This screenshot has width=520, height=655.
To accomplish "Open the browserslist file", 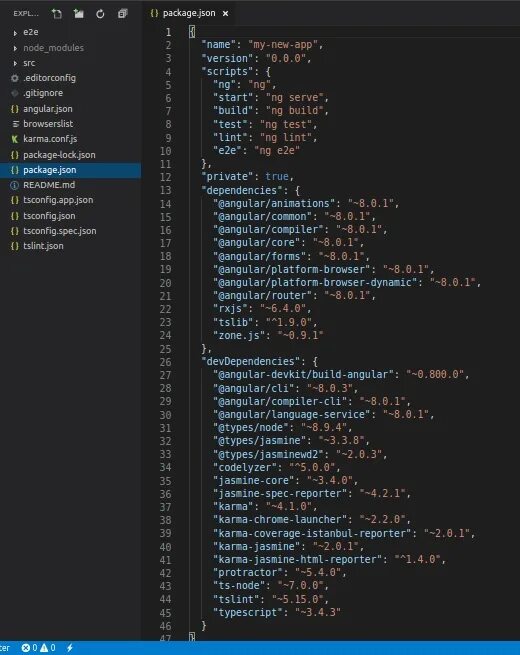I will point(71,124).
